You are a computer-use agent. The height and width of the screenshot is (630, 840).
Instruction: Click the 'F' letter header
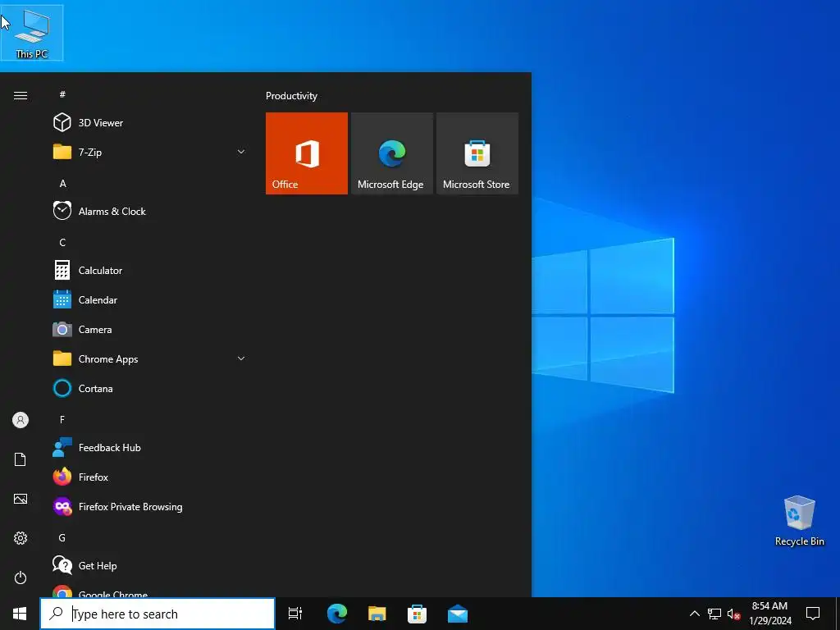62,419
